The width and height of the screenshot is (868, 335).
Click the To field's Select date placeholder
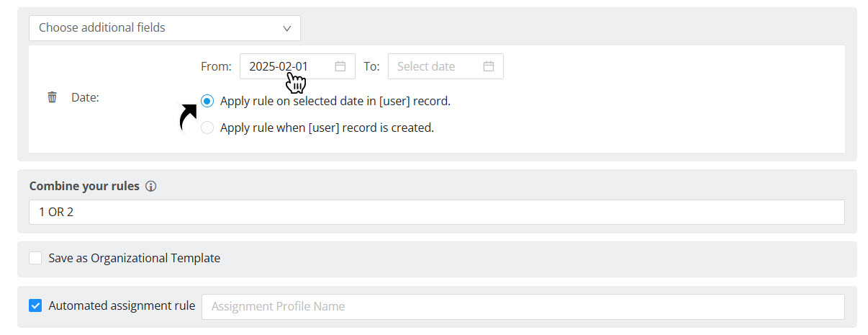pyautogui.click(x=426, y=66)
